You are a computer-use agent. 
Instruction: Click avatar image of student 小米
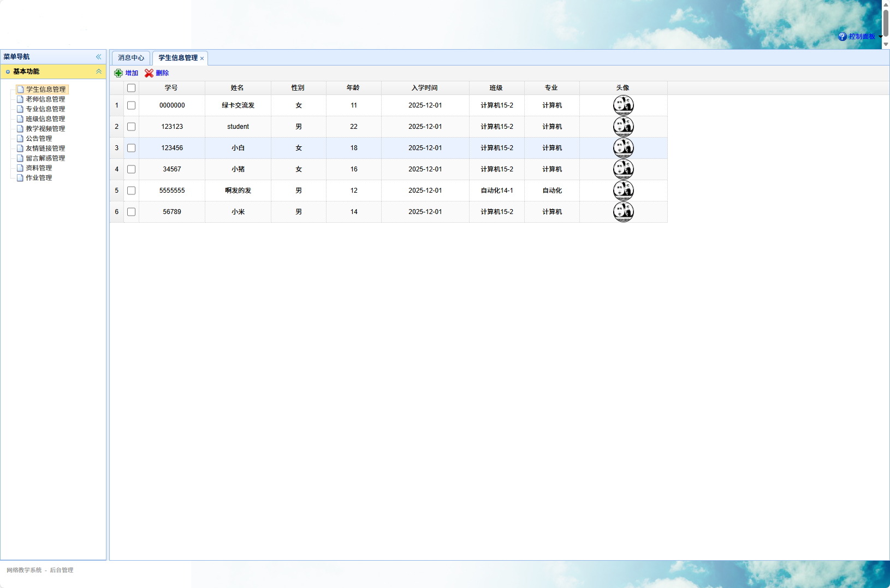click(623, 212)
